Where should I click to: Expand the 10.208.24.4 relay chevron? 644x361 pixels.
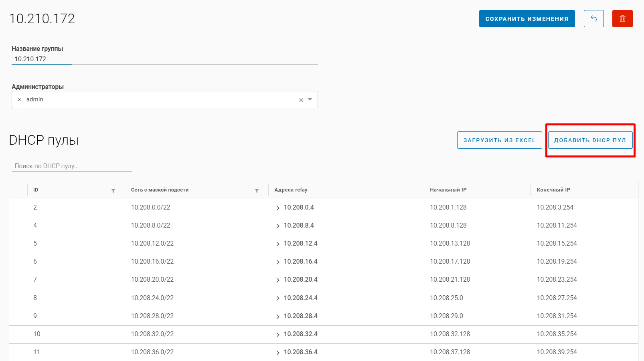point(277,298)
